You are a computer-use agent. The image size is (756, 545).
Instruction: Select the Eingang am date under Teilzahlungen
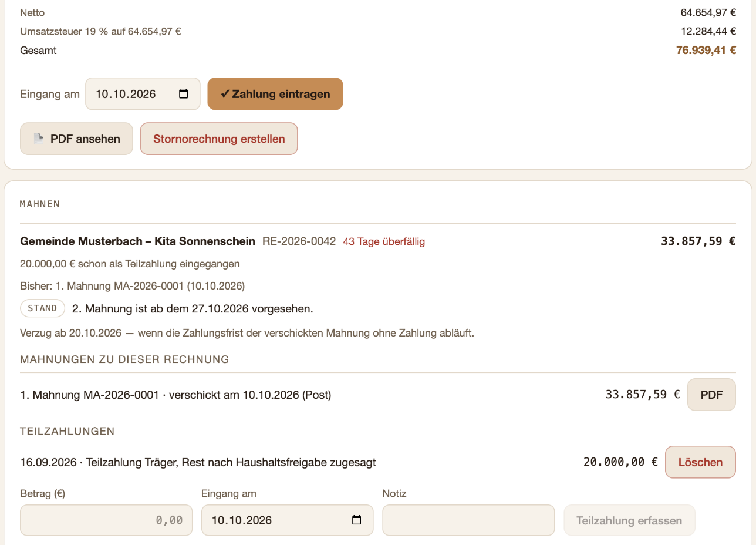[287, 520]
